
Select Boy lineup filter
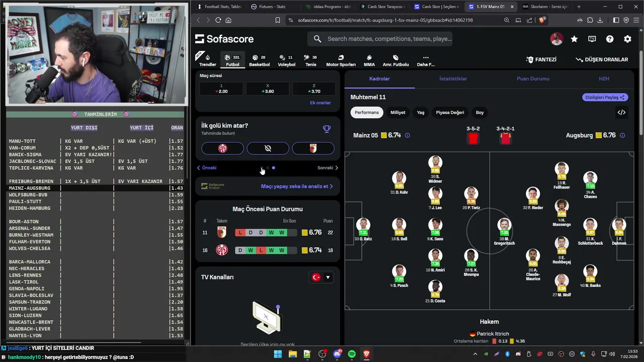coord(480,112)
